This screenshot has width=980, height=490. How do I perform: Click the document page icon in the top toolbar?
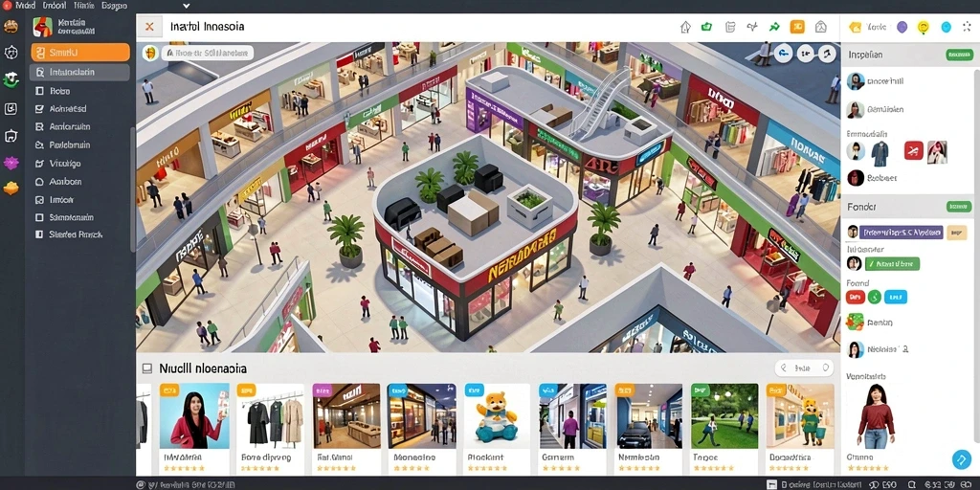pos(729,27)
